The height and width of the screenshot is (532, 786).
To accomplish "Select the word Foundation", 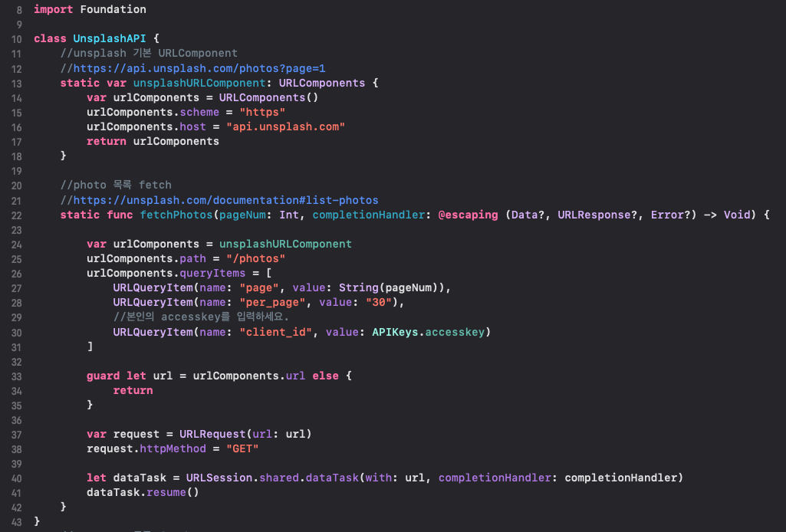I will point(113,9).
